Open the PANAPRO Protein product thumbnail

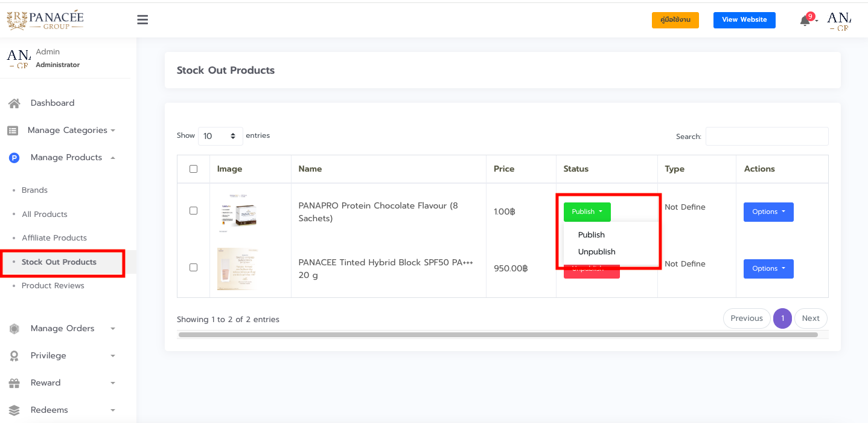point(239,212)
